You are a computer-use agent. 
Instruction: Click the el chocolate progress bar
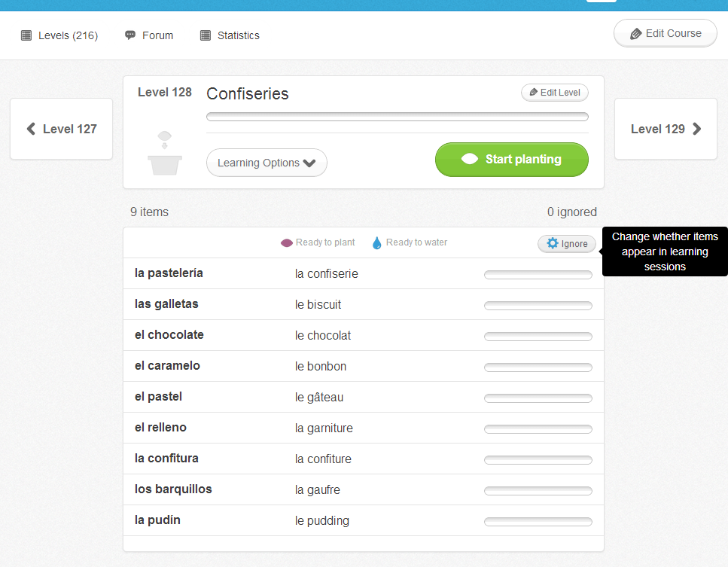coord(538,337)
